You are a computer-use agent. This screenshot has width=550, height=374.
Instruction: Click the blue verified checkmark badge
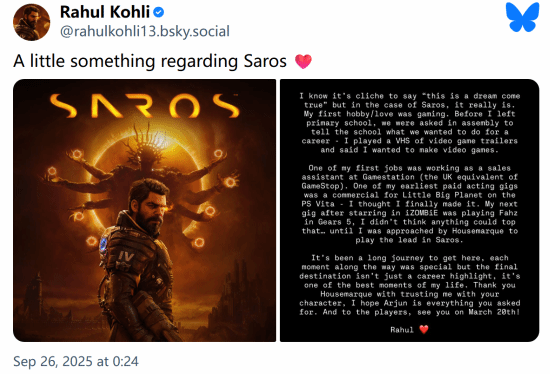tap(159, 12)
